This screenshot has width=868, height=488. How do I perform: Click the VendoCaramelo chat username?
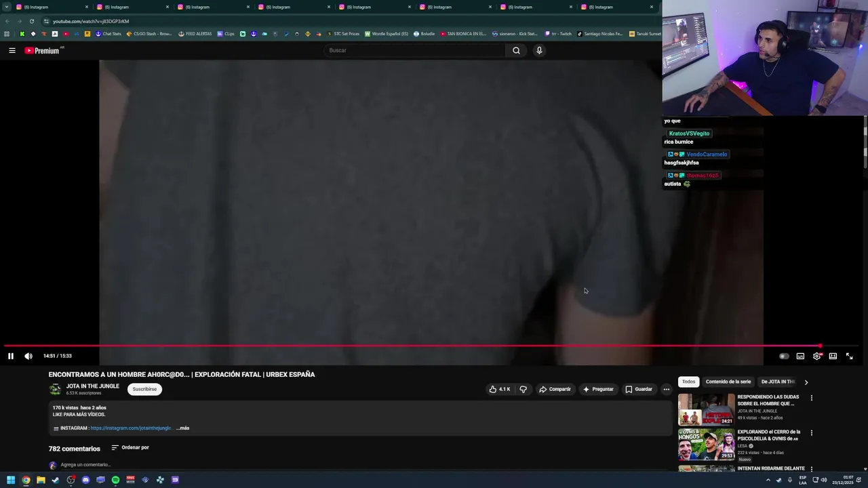(x=707, y=155)
